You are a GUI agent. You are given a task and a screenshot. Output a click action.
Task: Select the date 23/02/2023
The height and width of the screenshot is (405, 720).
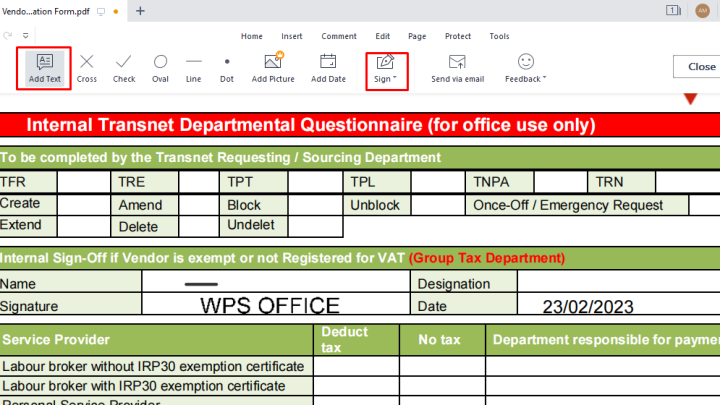tap(588, 306)
